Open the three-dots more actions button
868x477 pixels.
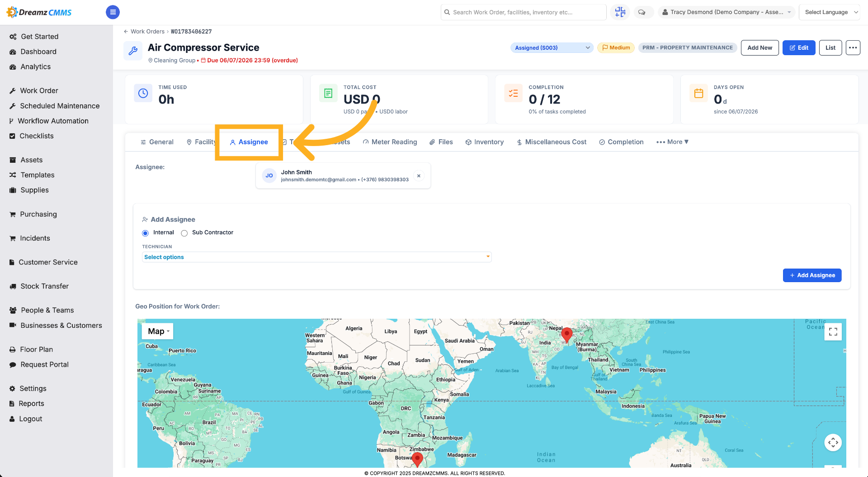pyautogui.click(x=853, y=47)
